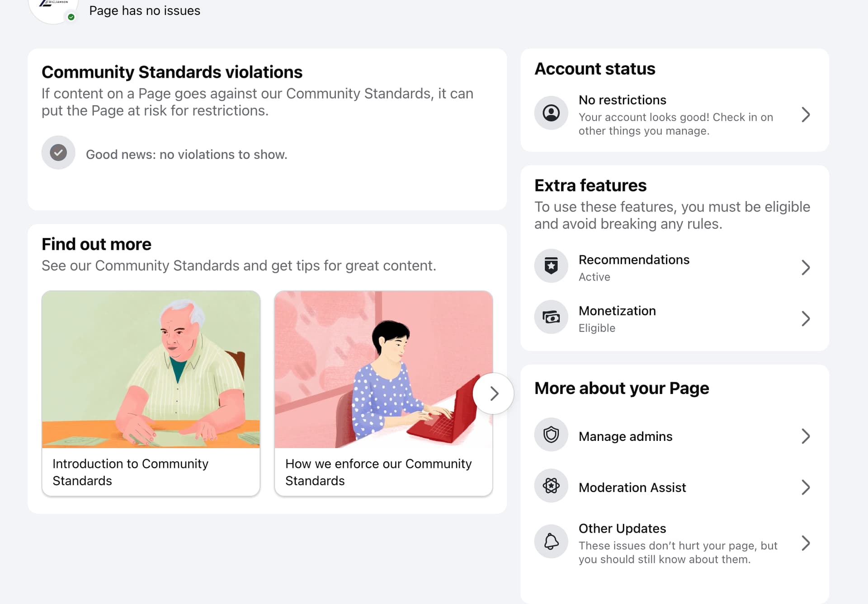
Task: Click the Manage admins shield icon
Action: coord(551,435)
